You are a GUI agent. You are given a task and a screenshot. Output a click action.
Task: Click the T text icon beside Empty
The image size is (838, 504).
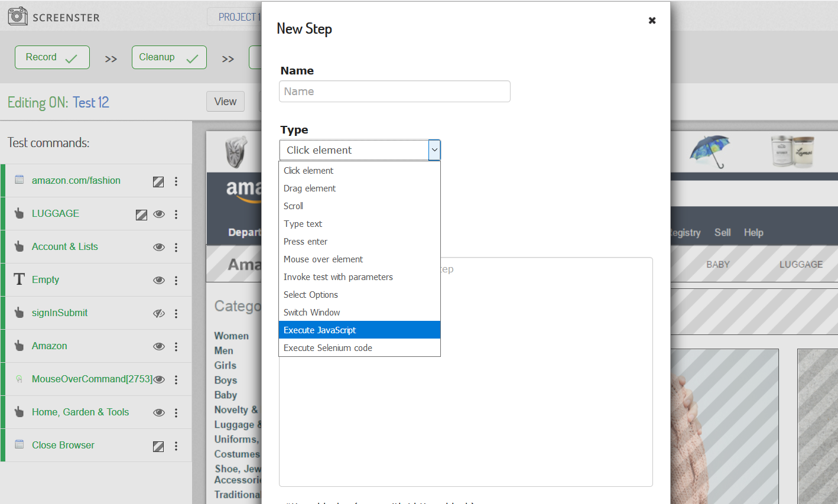coord(19,279)
